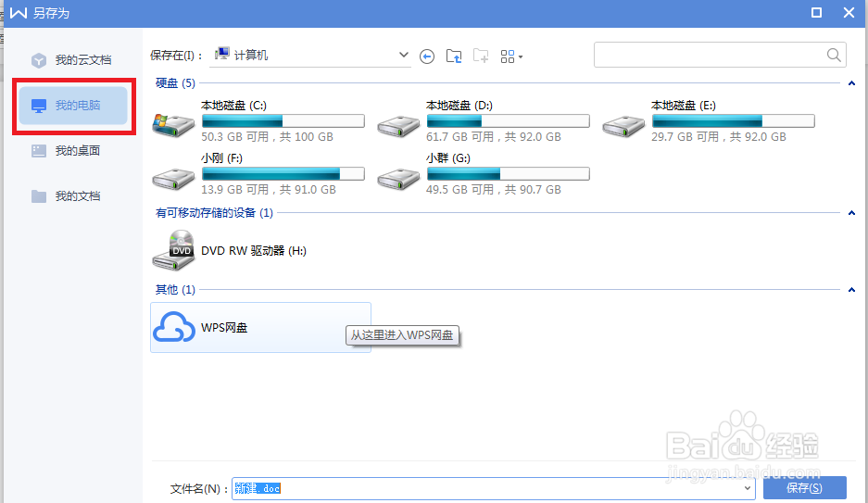Click C: drive usage bar

click(283, 120)
